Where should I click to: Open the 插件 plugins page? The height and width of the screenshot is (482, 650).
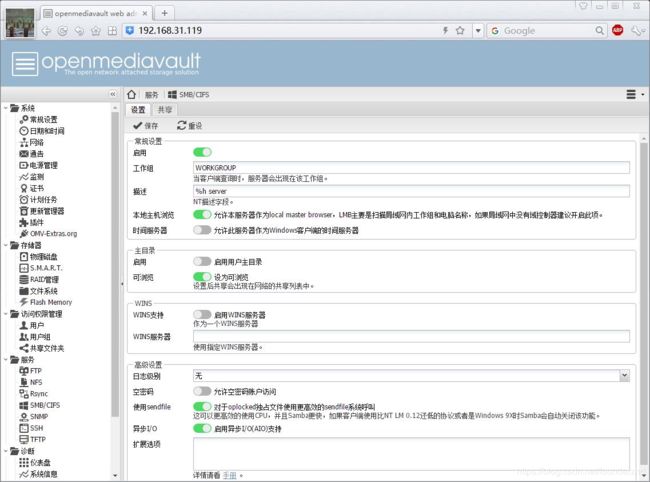click(32, 222)
